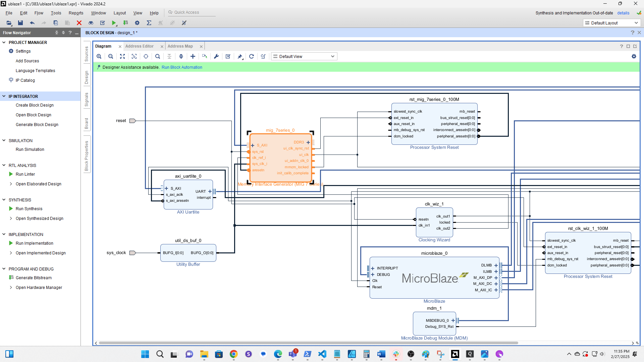Image resolution: width=644 pixels, height=362 pixels.
Task: Open the Default View dropdown
Action: click(304, 56)
